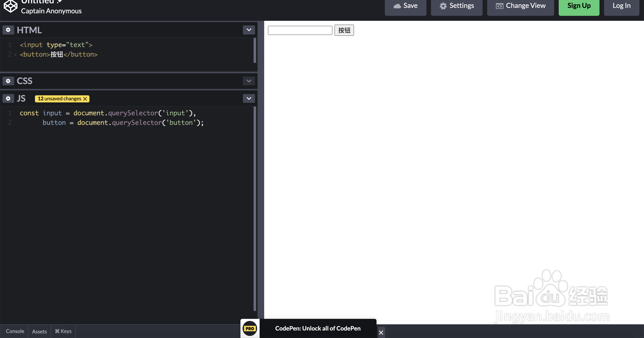Click the pencil icon to edit title

click(59, 1)
